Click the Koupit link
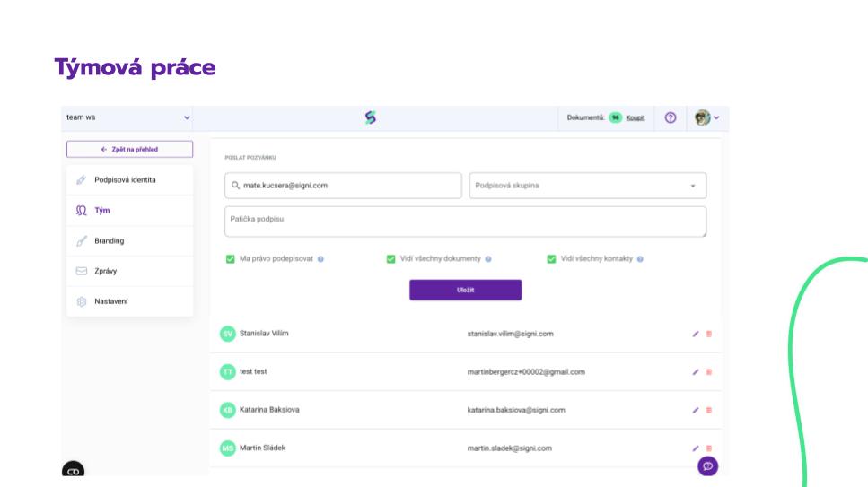The height and width of the screenshot is (487, 868). pyautogui.click(x=636, y=117)
